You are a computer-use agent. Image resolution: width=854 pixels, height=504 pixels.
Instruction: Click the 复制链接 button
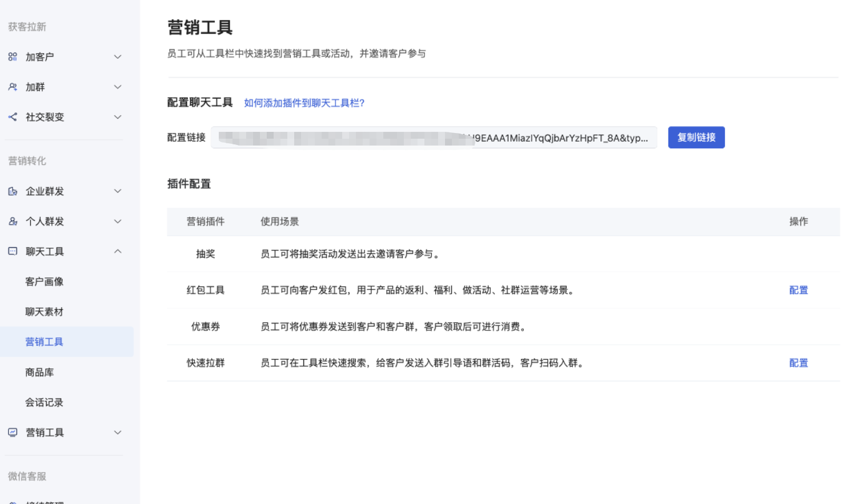(696, 138)
